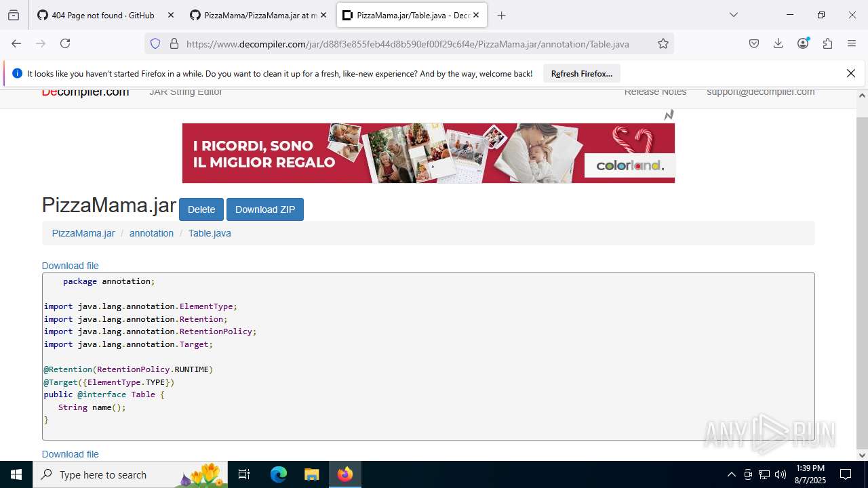868x488 pixels.
Task: Open the Firefox hamburger menu
Action: coord(852,43)
